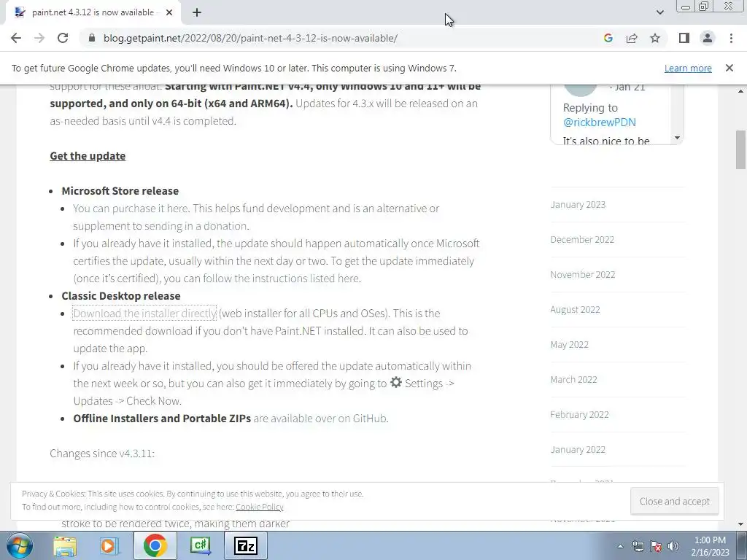
Task: Select the paint.net 4.3.12 tab
Action: click(93, 12)
